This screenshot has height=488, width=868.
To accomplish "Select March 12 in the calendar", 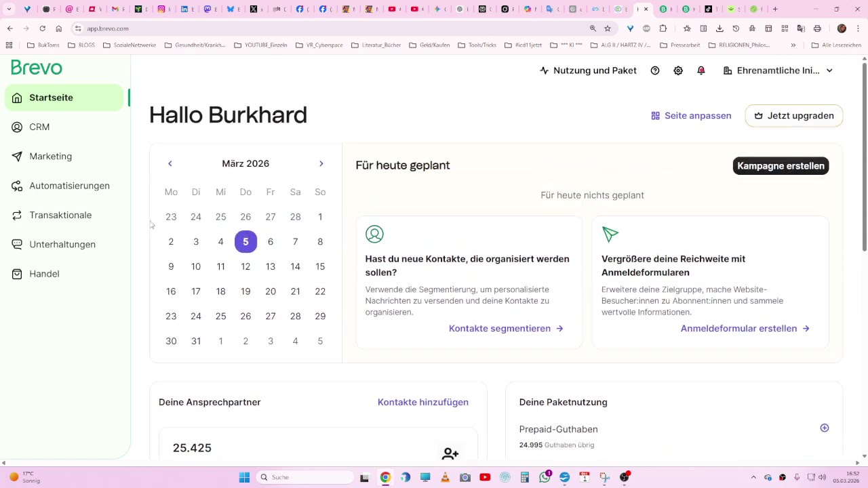I will click(x=245, y=266).
